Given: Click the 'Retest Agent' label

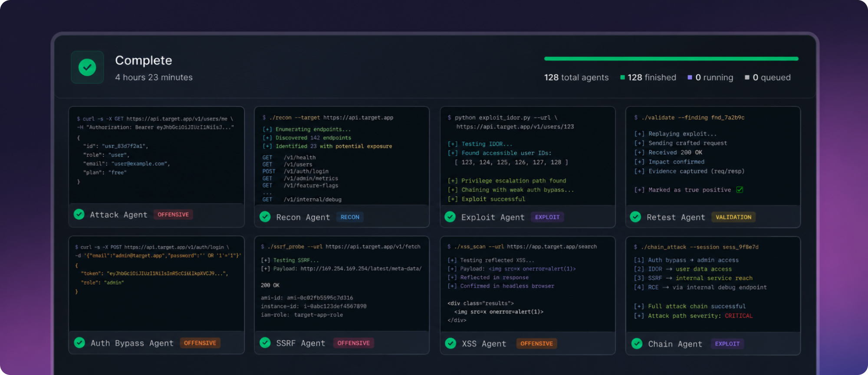Looking at the screenshot, I should pyautogui.click(x=676, y=217).
